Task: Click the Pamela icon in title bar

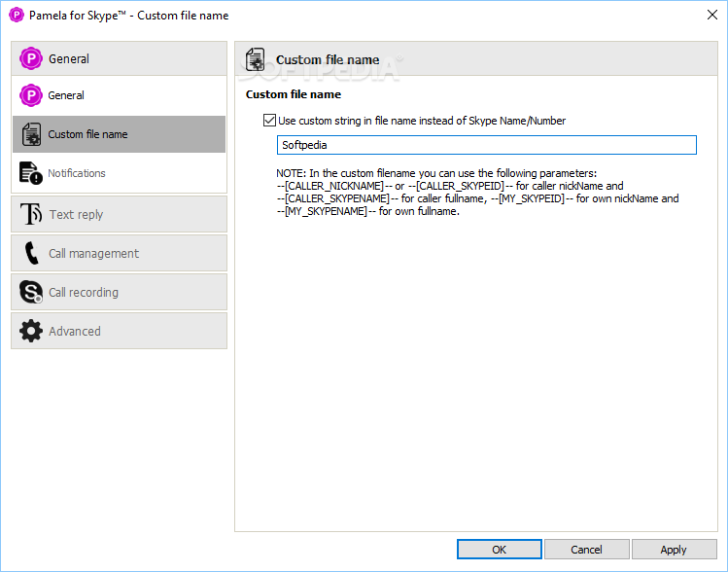Action: pyautogui.click(x=17, y=15)
